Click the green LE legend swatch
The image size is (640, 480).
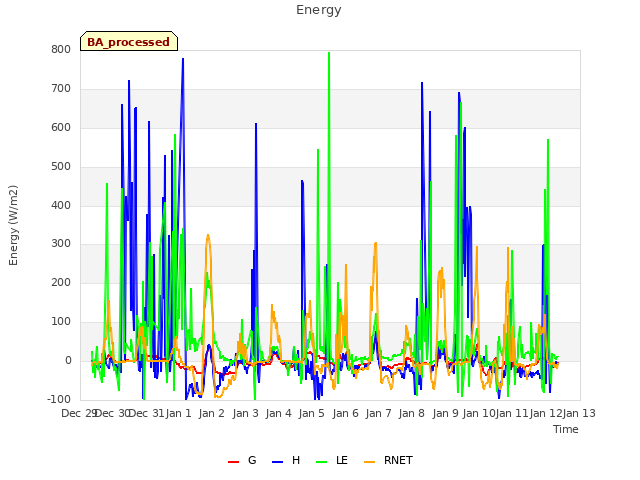322,462
